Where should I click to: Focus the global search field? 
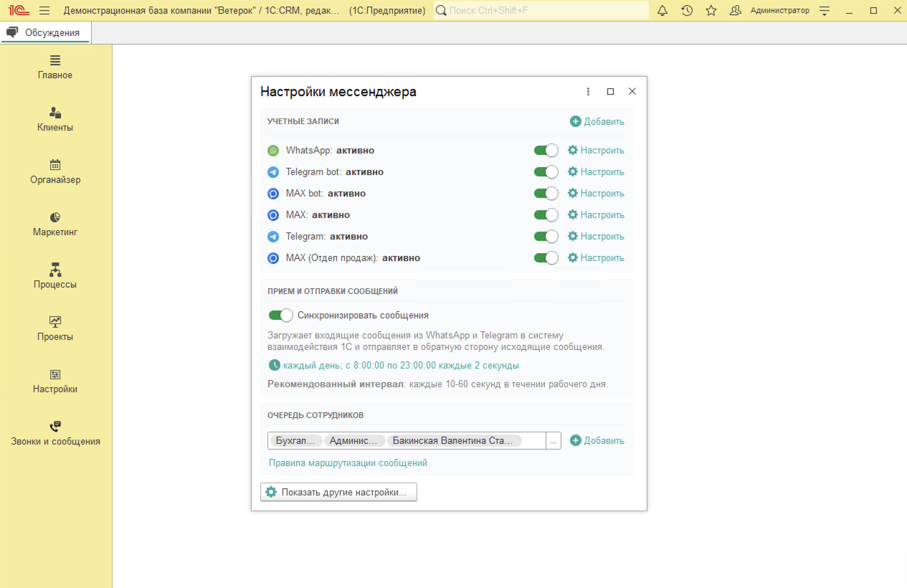pyautogui.click(x=541, y=11)
